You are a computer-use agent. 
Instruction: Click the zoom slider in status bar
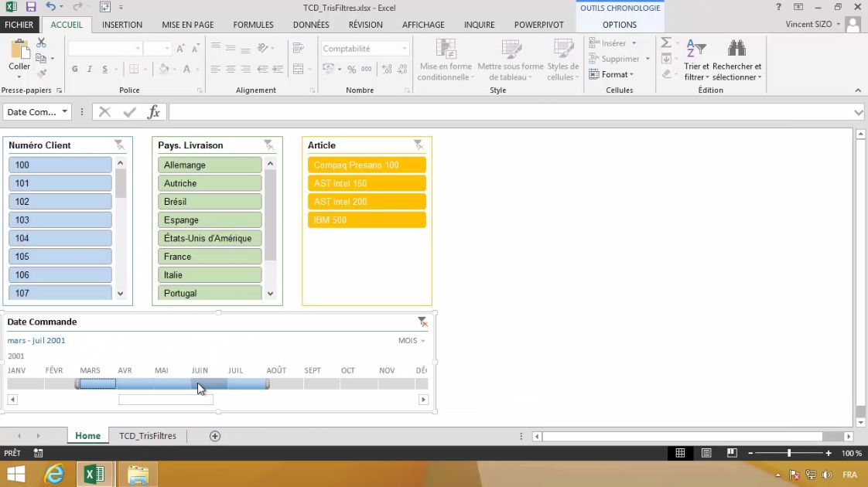(x=788, y=453)
